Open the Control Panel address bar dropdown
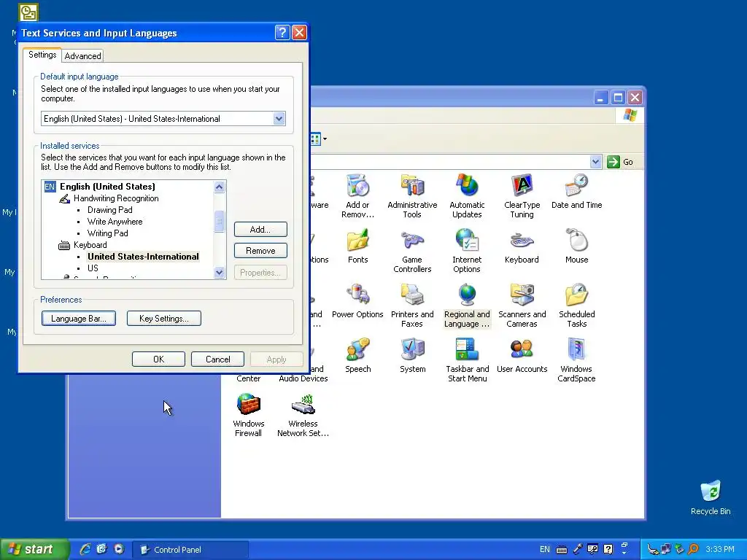The image size is (747, 560). point(595,162)
